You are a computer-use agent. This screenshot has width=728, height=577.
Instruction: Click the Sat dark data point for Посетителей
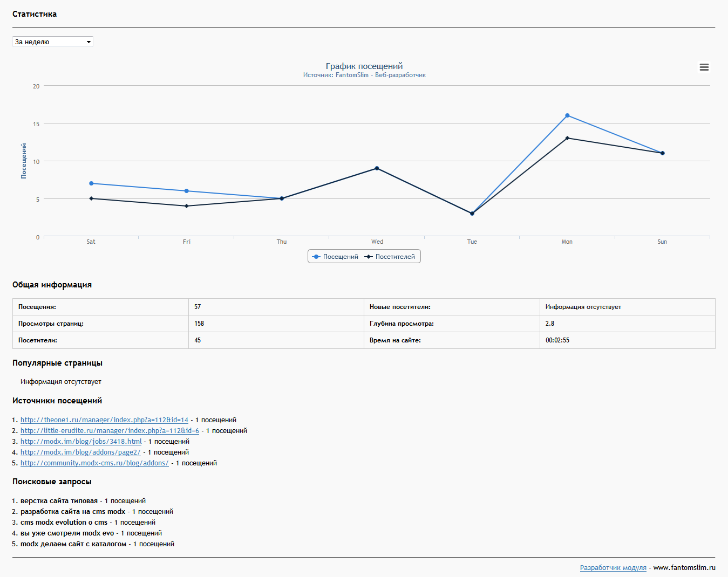91,198
